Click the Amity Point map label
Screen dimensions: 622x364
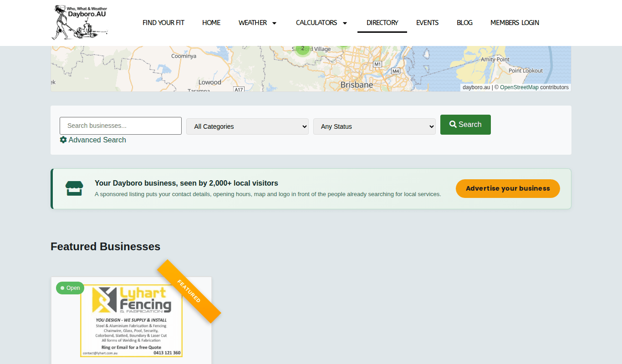coord(495,60)
